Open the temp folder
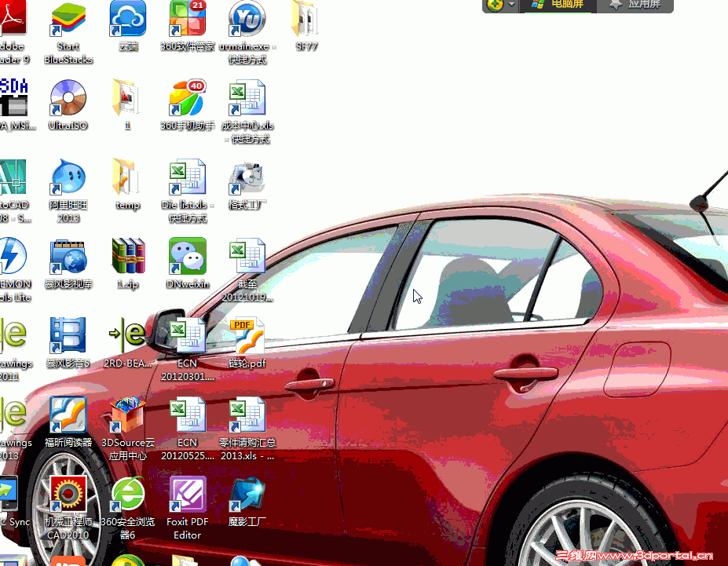The height and width of the screenshot is (566, 728). click(x=126, y=177)
